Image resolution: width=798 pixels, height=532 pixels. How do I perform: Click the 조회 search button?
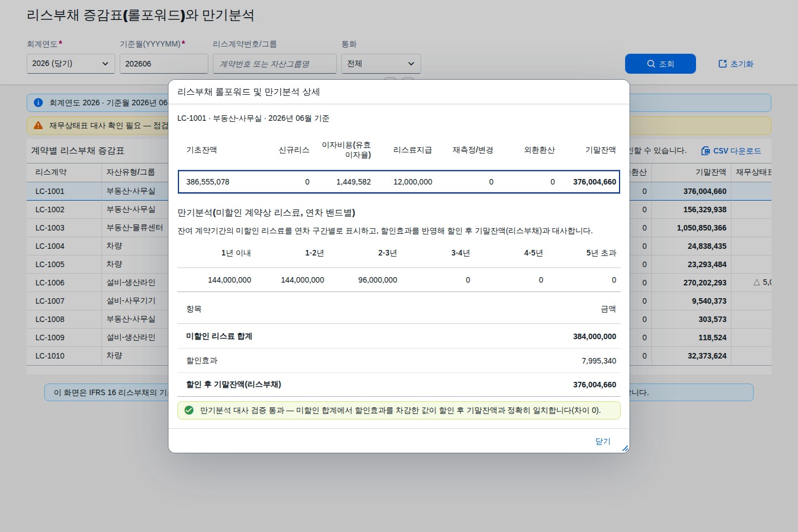(660, 64)
